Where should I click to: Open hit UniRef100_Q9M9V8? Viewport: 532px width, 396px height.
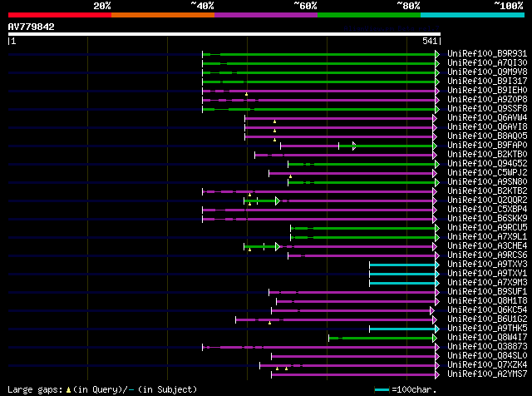point(487,72)
